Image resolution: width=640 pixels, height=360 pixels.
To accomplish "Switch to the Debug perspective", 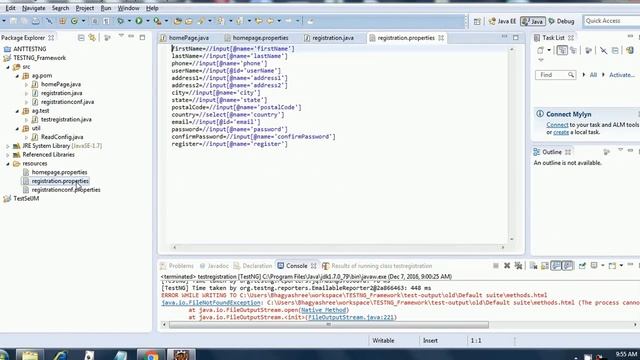I will coord(562,21).
